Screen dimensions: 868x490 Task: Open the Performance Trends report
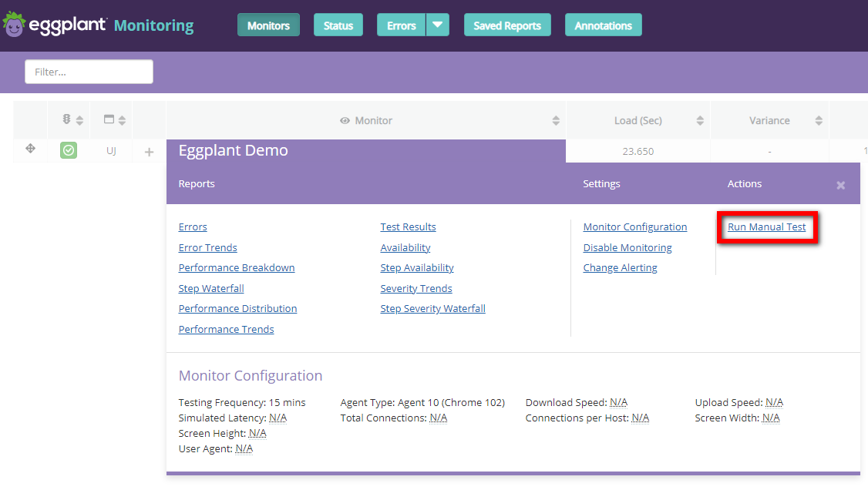[226, 329]
